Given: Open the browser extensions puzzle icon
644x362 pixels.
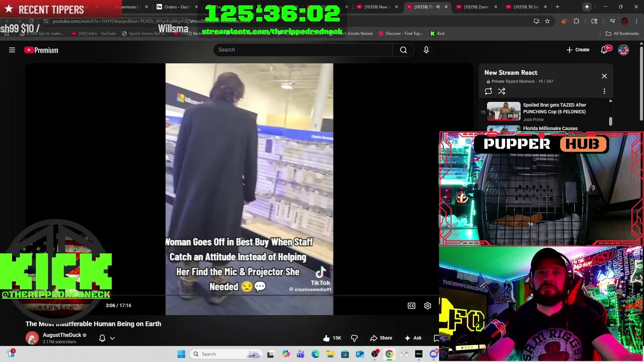Looking at the screenshot, I should (x=577, y=21).
